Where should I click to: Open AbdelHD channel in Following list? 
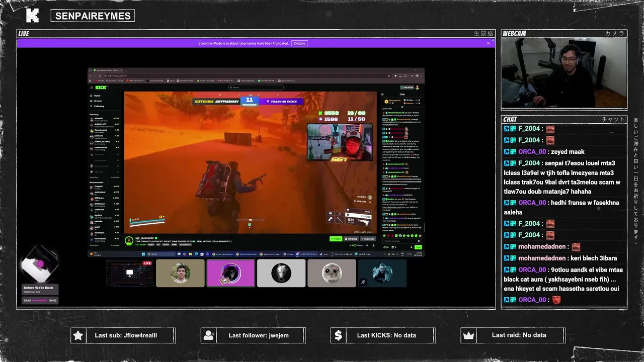pyautogui.click(x=105, y=119)
